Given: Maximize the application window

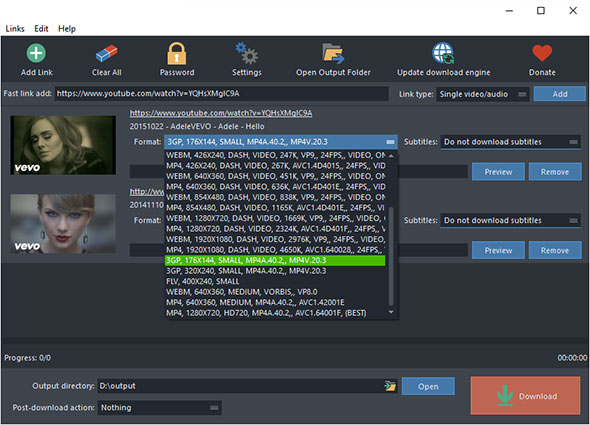Looking at the screenshot, I should coord(541,11).
